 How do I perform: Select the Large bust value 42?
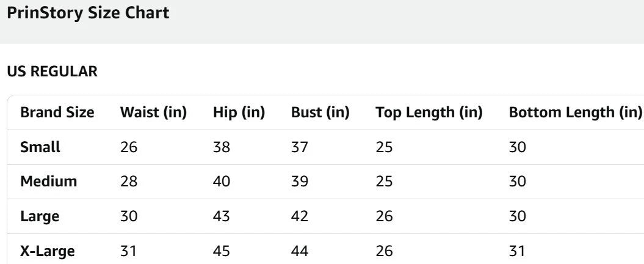[300, 217]
